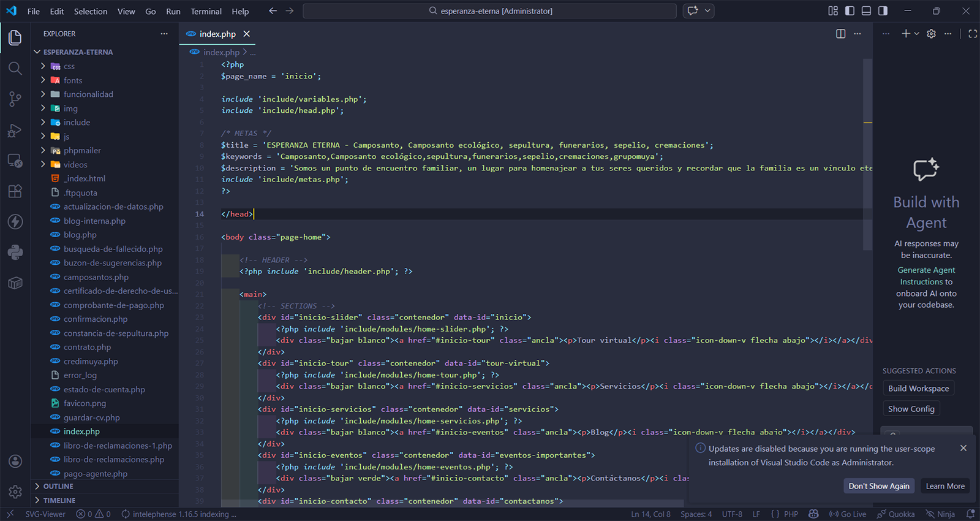This screenshot has width=980, height=521.
Task: Select the index.php editor tab
Action: [217, 34]
